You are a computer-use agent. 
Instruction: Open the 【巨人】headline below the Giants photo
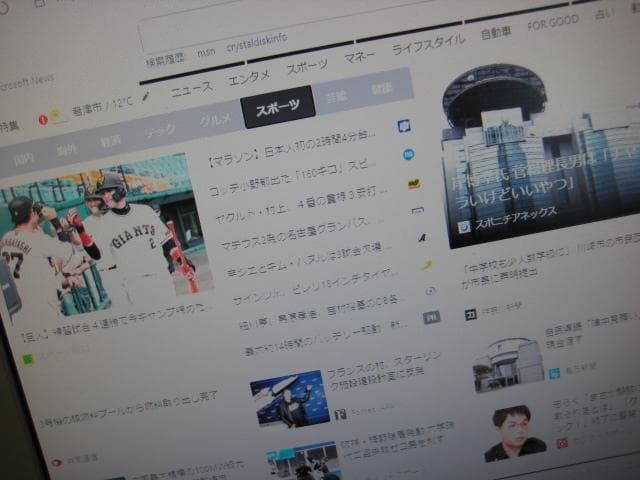pos(116,324)
